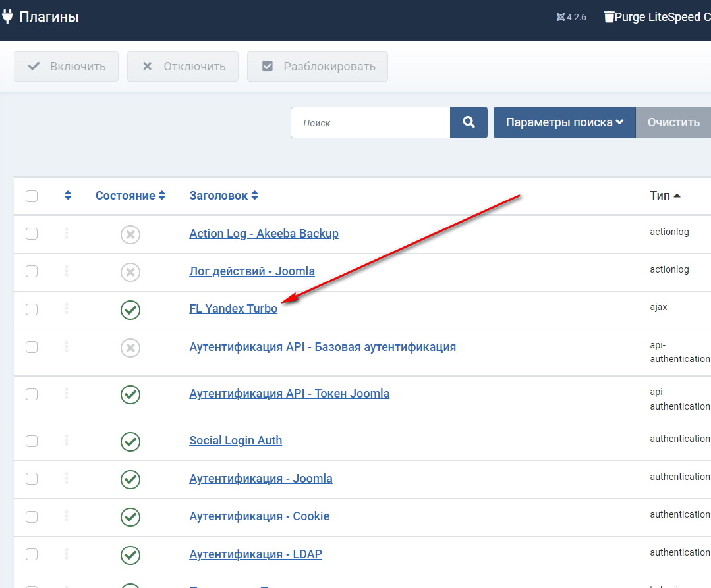Sort by Заголовок column header
711x588 pixels.
point(223,196)
